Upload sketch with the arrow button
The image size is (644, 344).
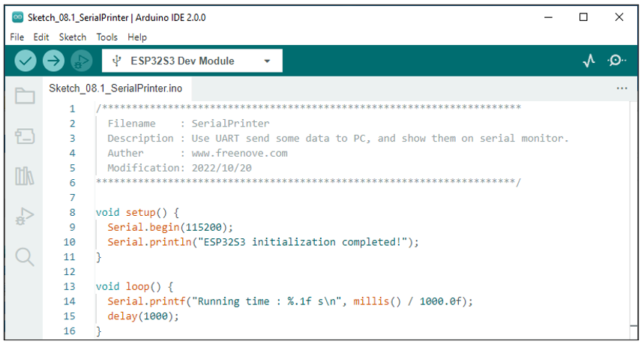(x=53, y=61)
